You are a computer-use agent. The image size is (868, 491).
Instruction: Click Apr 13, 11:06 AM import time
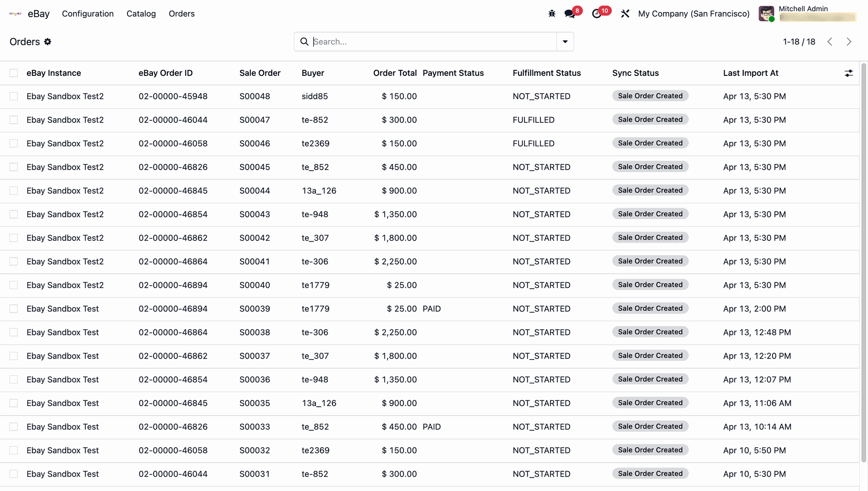[x=757, y=403]
